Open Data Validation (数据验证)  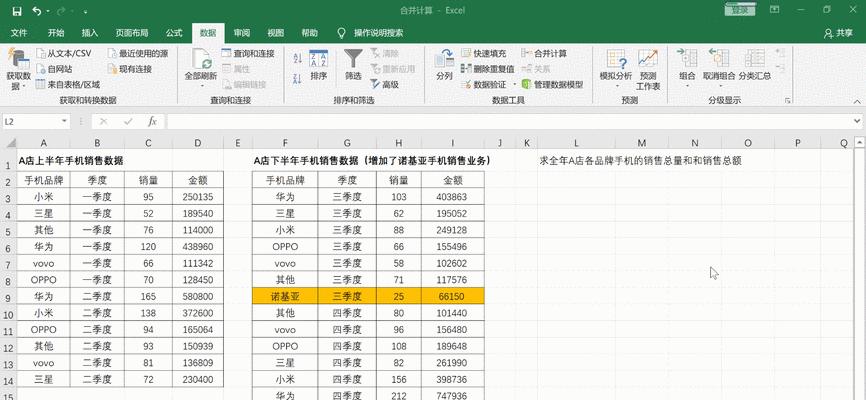point(484,85)
